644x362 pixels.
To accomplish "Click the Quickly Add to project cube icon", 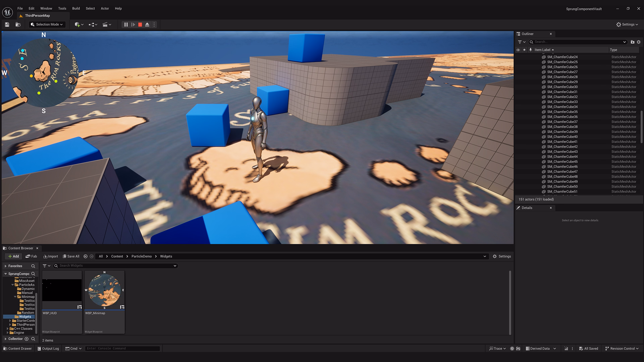I will 79,24.
